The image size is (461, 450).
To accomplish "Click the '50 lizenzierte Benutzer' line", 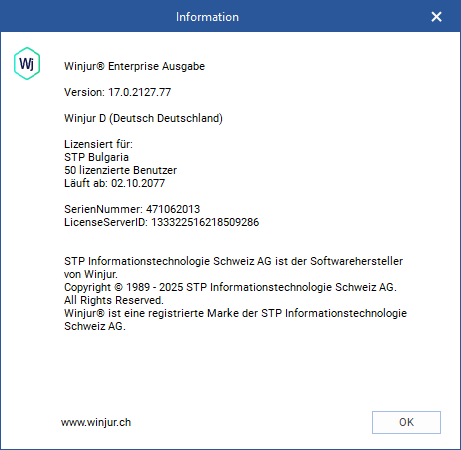I will [x=120, y=170].
